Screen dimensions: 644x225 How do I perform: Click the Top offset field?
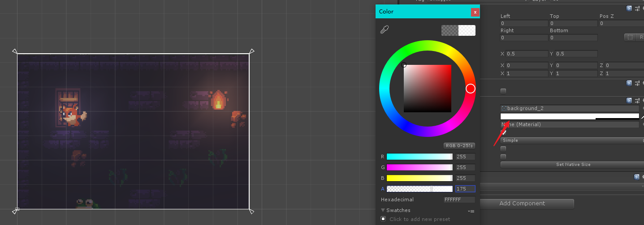(x=573, y=23)
